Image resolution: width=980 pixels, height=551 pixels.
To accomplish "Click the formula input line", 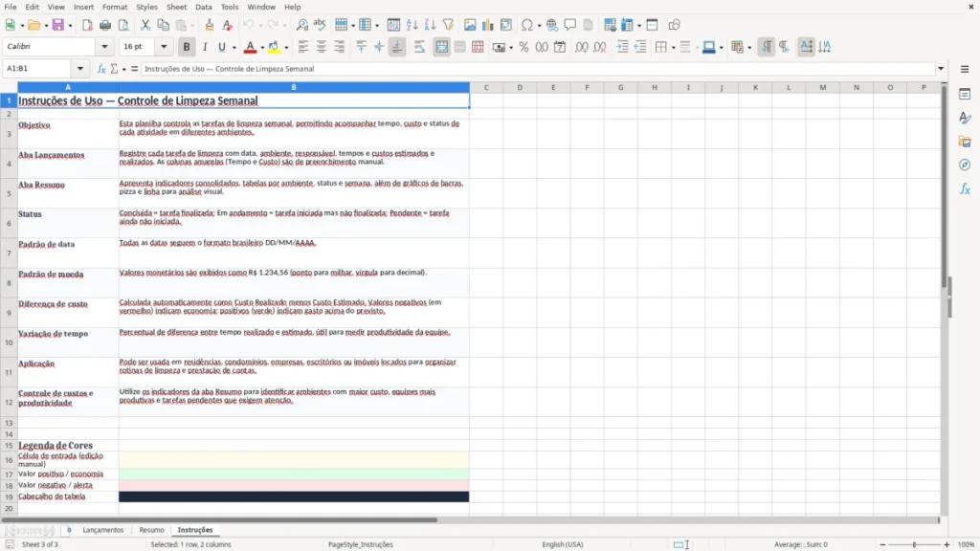I will 538,69.
